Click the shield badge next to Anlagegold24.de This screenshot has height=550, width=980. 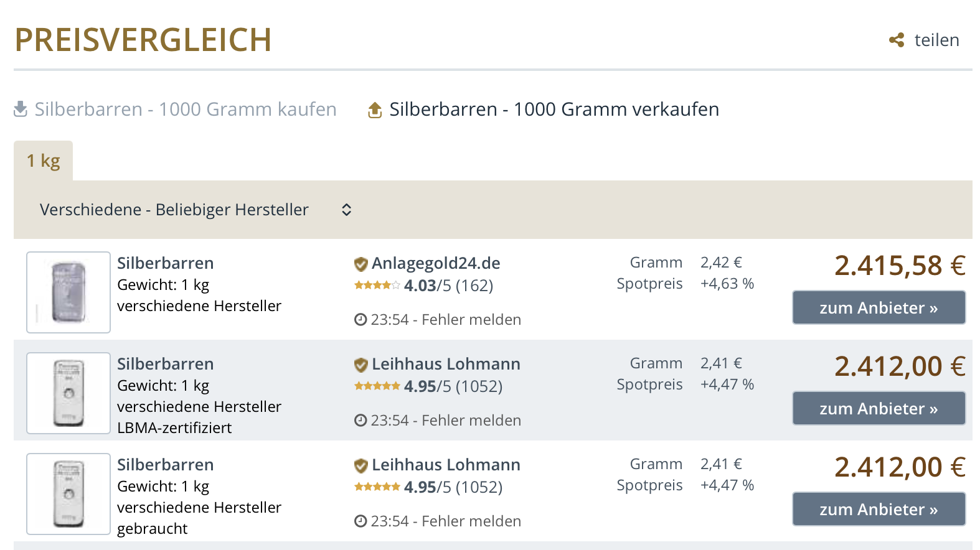click(x=360, y=264)
